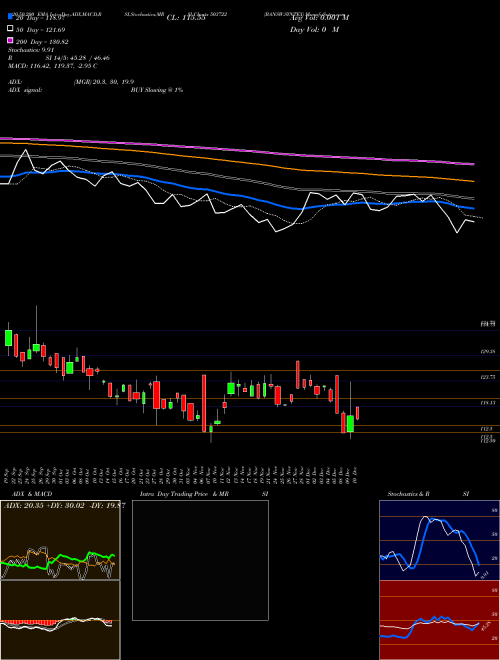500x660 pixels.
Task: Click the 'MACD: 116.42, 119.37, -2.95 C' line
Action: [53, 66]
